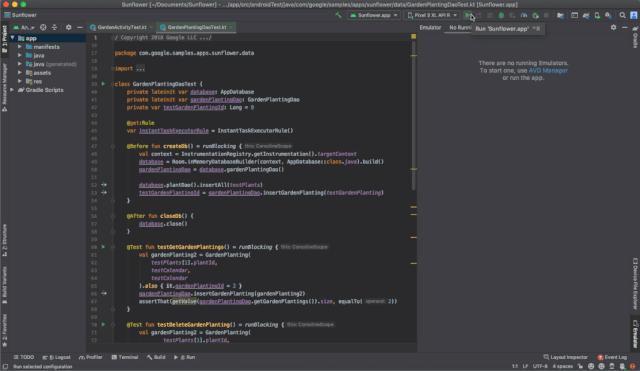The width and height of the screenshot is (640, 371).
Task: Open the Device File Explorer side tab
Action: 635,284
